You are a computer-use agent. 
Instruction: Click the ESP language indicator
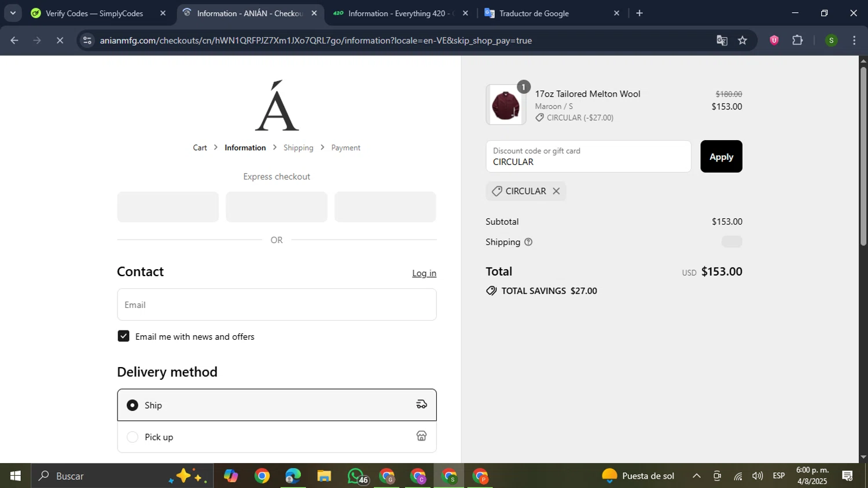(779, 476)
